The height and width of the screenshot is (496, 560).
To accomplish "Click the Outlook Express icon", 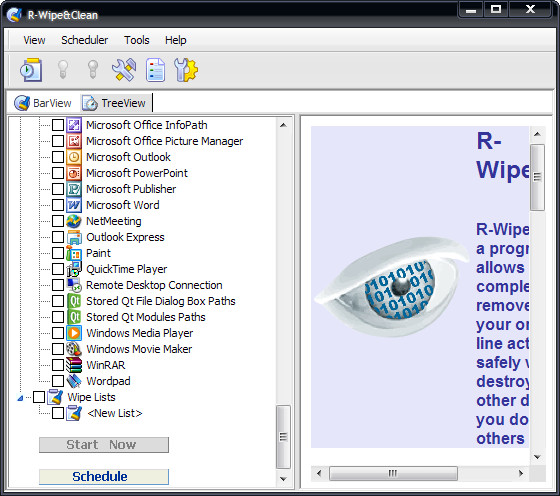I will point(74,237).
